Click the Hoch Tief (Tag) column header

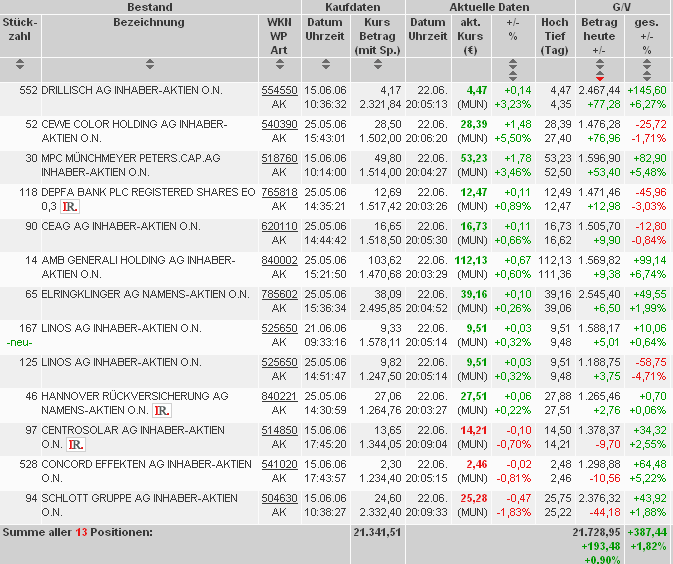pos(555,36)
